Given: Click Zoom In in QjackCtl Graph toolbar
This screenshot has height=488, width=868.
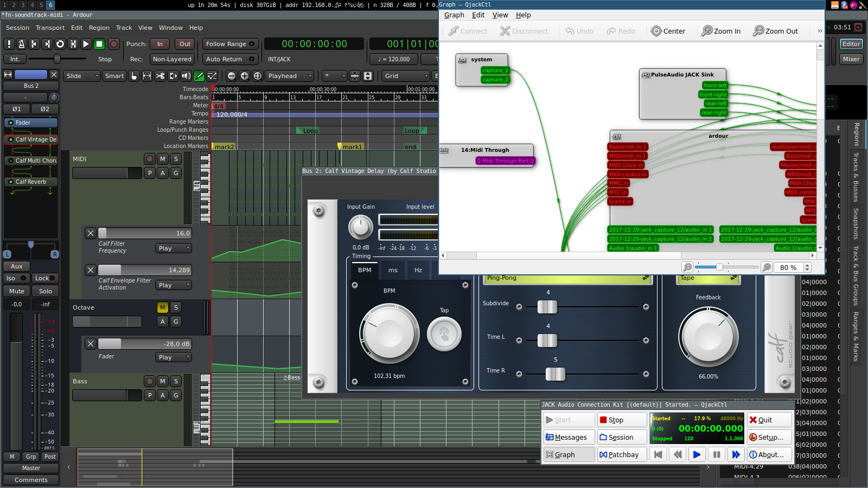Looking at the screenshot, I should coord(721,31).
